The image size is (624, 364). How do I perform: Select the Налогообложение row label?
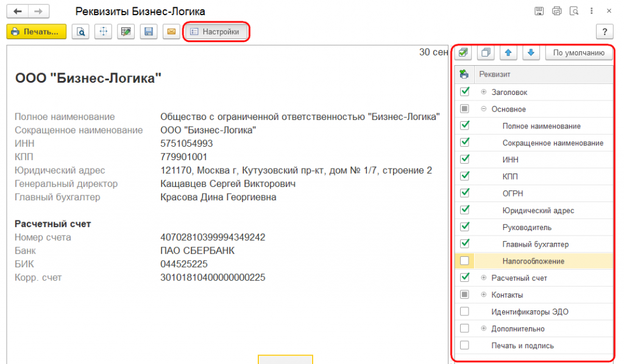click(x=533, y=261)
